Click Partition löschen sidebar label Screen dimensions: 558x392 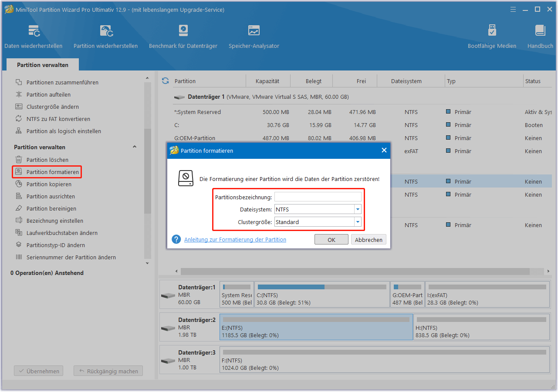pos(47,160)
